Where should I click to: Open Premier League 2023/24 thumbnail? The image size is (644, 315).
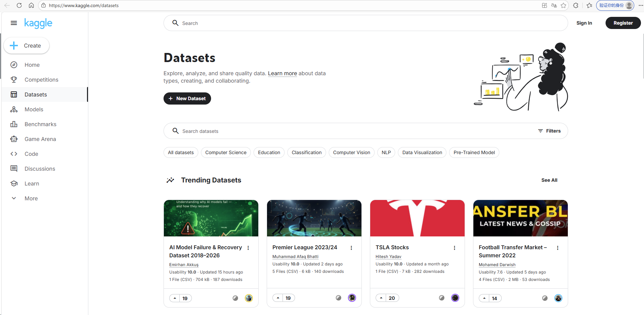[x=314, y=218]
